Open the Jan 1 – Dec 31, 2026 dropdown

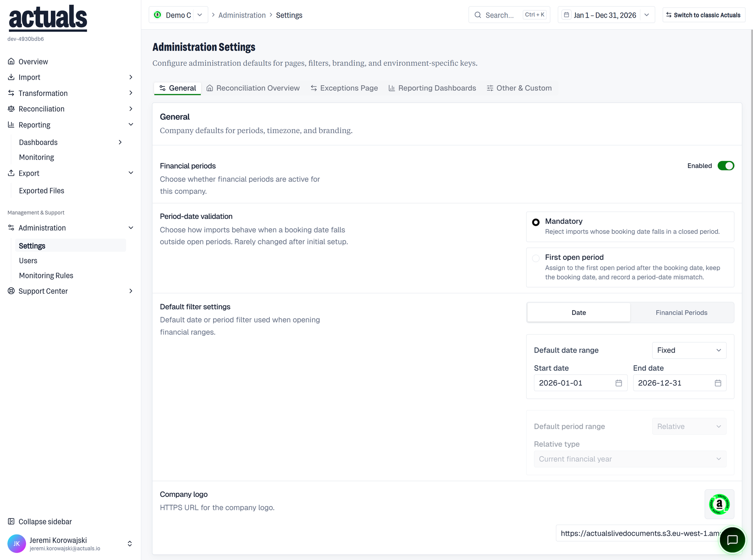click(x=606, y=15)
